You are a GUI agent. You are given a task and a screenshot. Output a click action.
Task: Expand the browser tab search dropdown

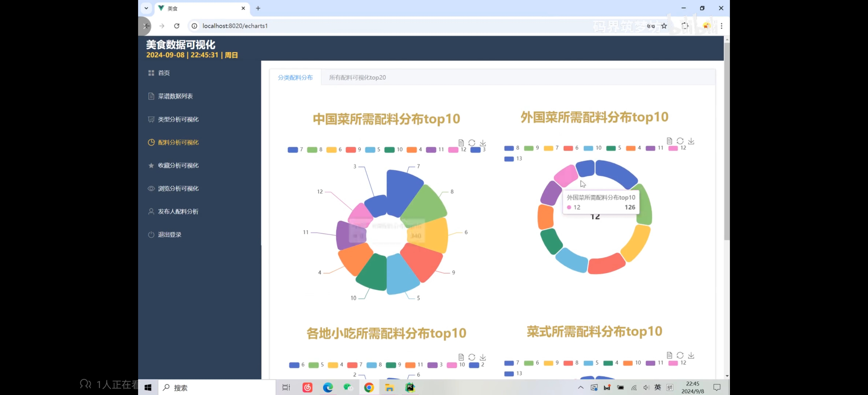coord(146,8)
